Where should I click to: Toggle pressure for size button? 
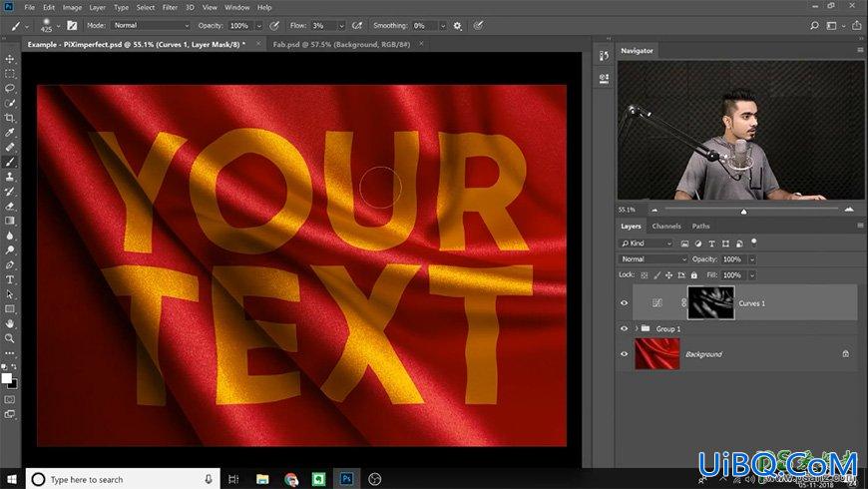[478, 26]
